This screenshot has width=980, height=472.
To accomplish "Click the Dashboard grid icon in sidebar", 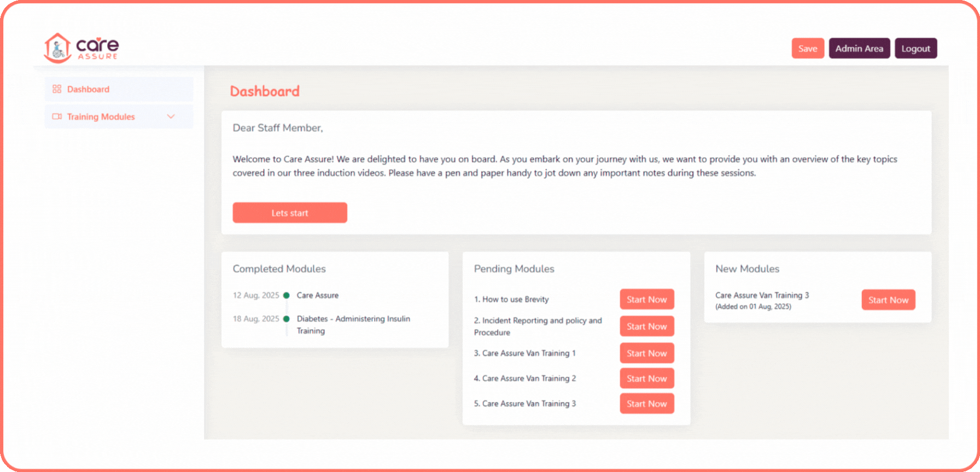I will tap(57, 89).
